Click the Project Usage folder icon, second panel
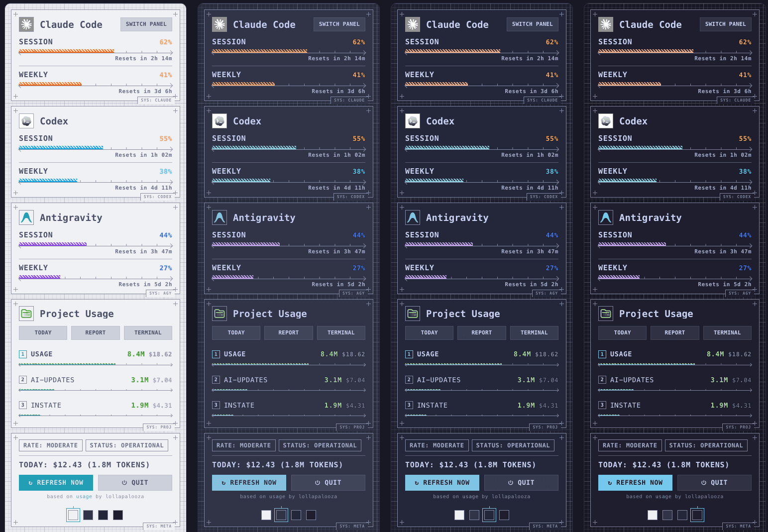 pos(219,314)
